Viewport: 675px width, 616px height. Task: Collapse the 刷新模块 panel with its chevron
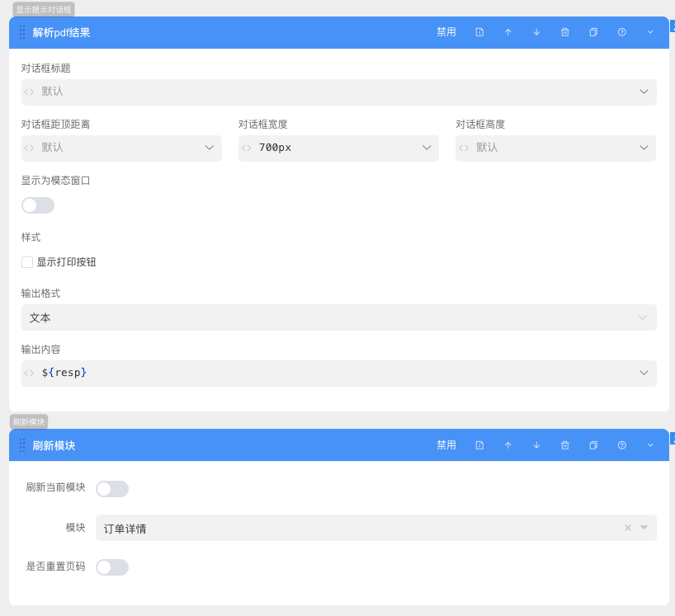point(649,444)
